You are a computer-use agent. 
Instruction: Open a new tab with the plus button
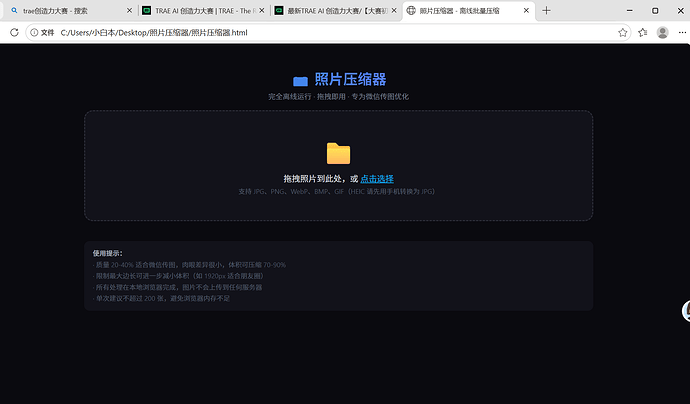[x=546, y=11]
